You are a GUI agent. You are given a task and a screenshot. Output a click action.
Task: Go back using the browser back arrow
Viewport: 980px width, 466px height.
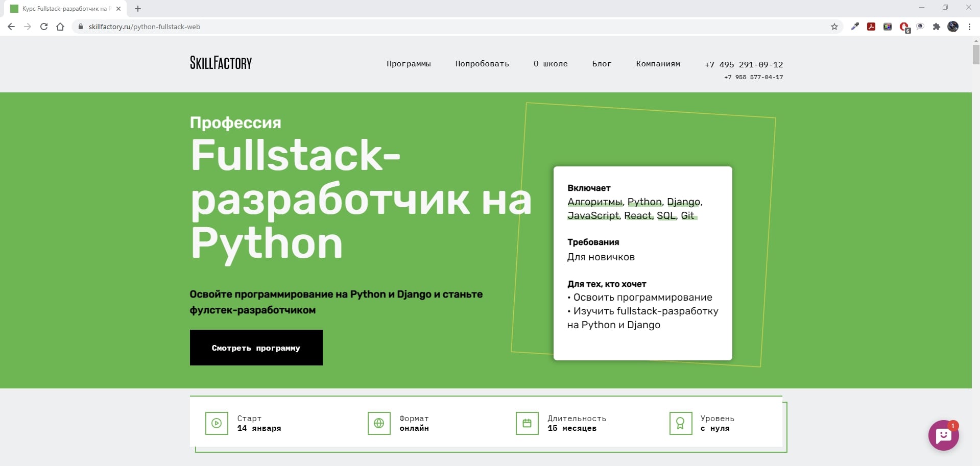tap(11, 27)
